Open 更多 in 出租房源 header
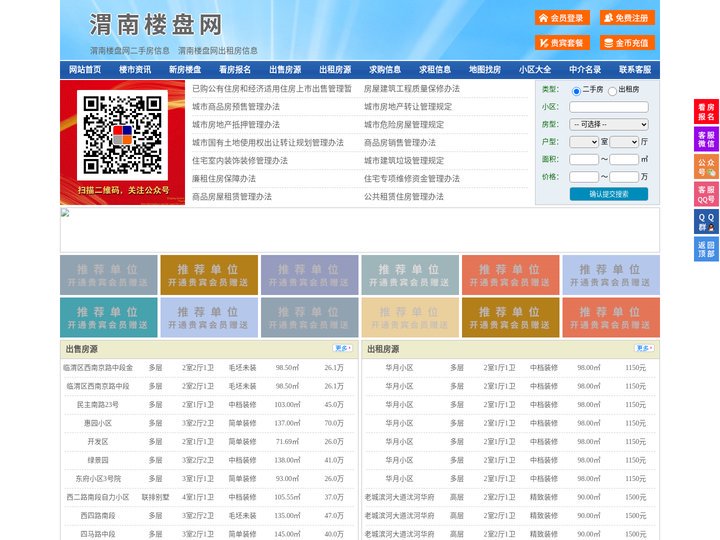Screen dimensions: 720x540 (x=644, y=349)
